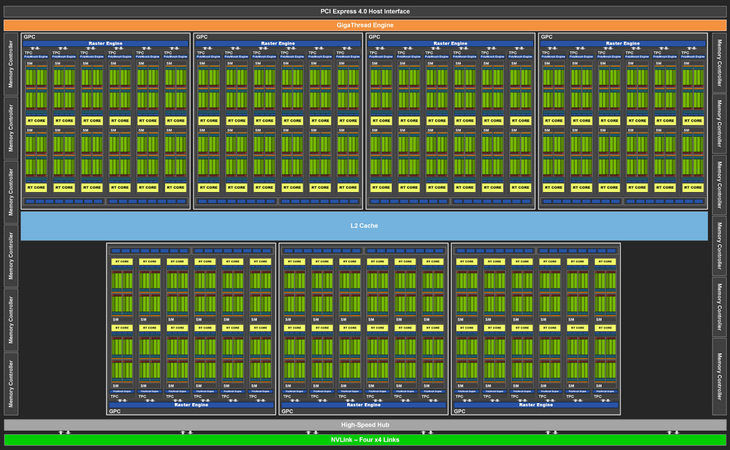Select the orange GigaThread Engine bar

point(365,24)
